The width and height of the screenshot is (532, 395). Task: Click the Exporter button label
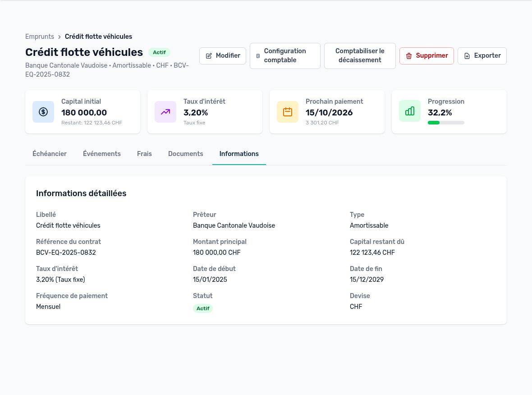487,55
